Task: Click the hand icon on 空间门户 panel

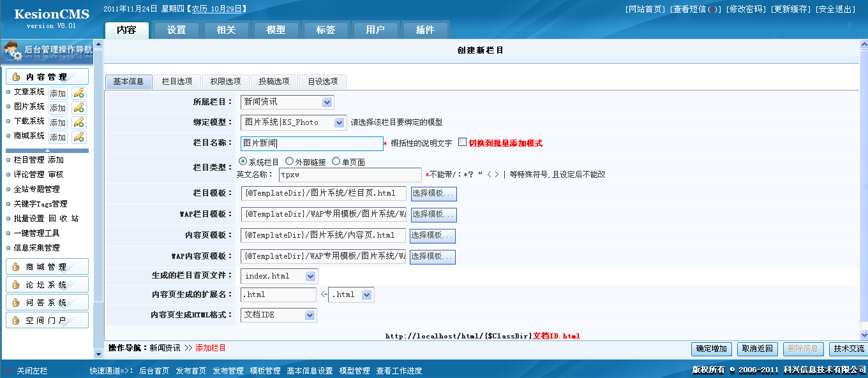Action: coord(16,321)
